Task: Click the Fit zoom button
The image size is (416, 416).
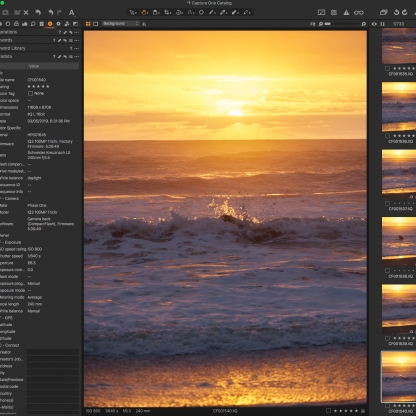Action: click(x=312, y=24)
